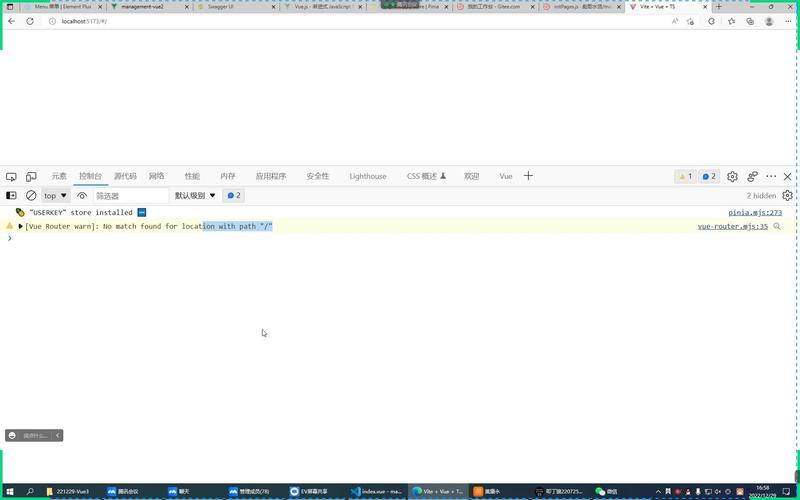Toggle the inspect element picker icon
Viewport: 800px width, 500px height.
11,177
